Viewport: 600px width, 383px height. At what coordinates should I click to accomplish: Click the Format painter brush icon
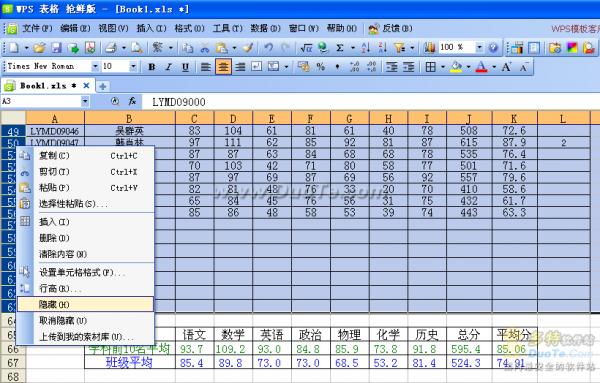[248, 47]
